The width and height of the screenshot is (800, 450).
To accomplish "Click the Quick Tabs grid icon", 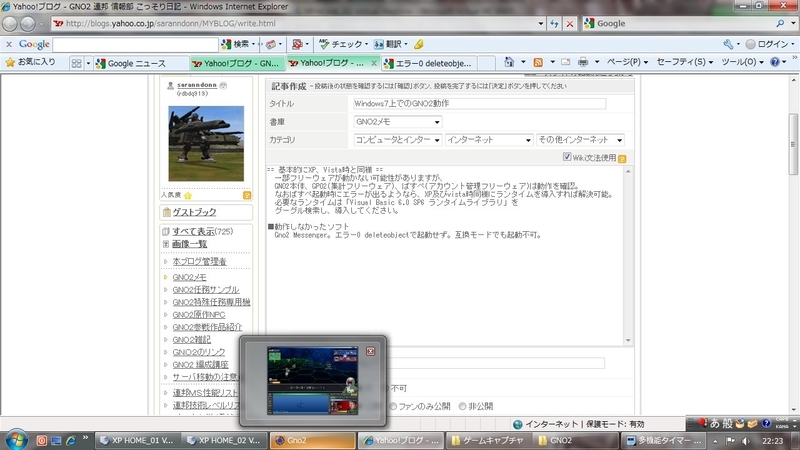I will 77,63.
